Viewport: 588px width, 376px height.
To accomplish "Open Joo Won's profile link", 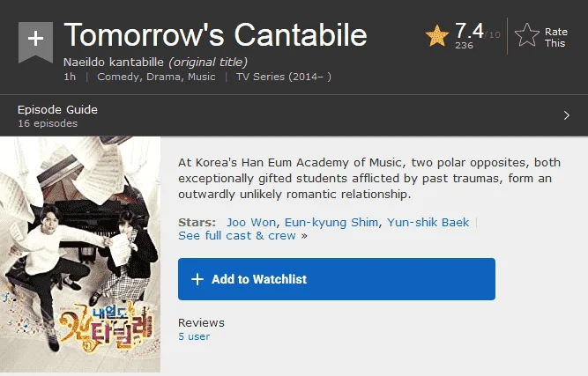I will [x=251, y=223].
